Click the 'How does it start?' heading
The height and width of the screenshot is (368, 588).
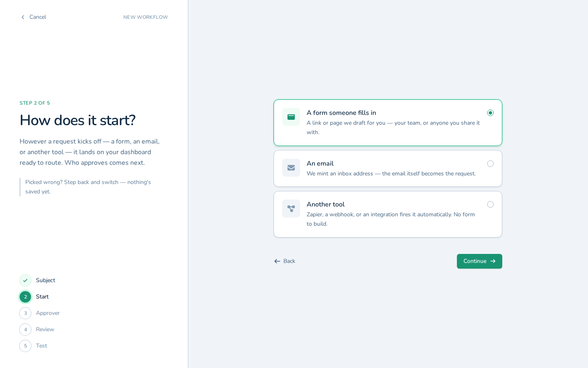(78, 120)
